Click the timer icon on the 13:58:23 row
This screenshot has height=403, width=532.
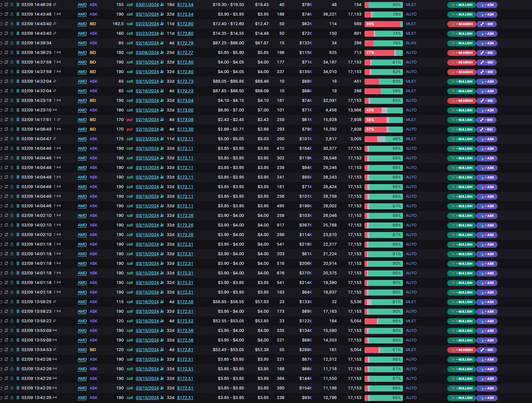pos(12,311)
